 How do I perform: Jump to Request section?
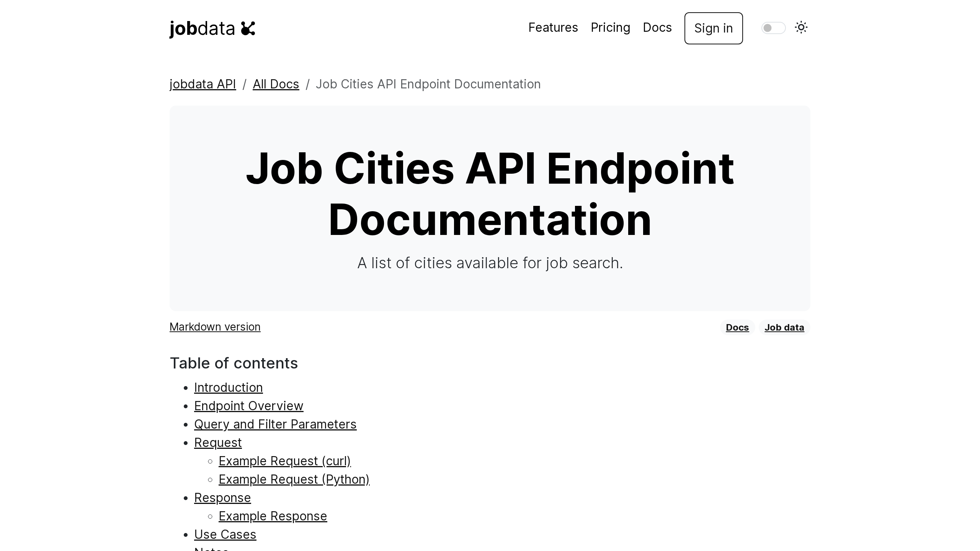218,443
